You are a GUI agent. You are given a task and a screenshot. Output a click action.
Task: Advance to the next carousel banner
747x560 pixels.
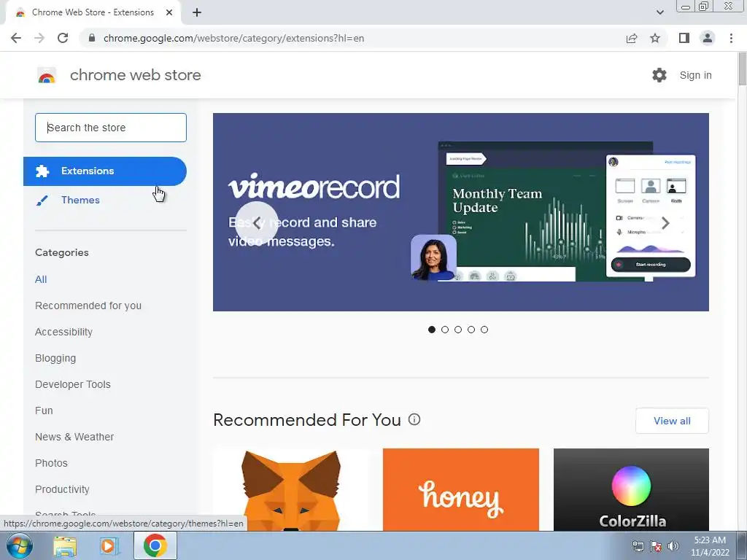coord(665,223)
